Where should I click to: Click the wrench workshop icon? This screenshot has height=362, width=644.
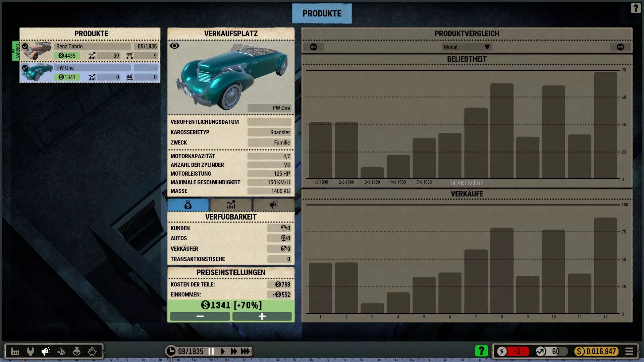(x=31, y=351)
